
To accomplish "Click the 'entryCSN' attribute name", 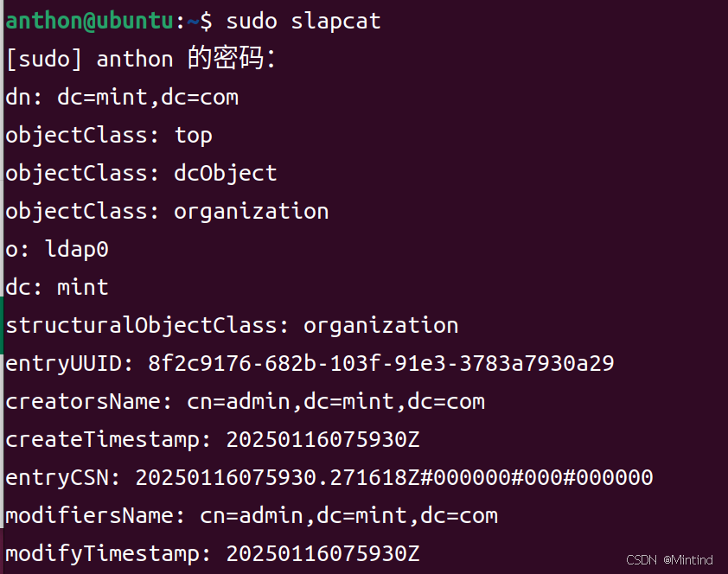I will pyautogui.click(x=64, y=478).
